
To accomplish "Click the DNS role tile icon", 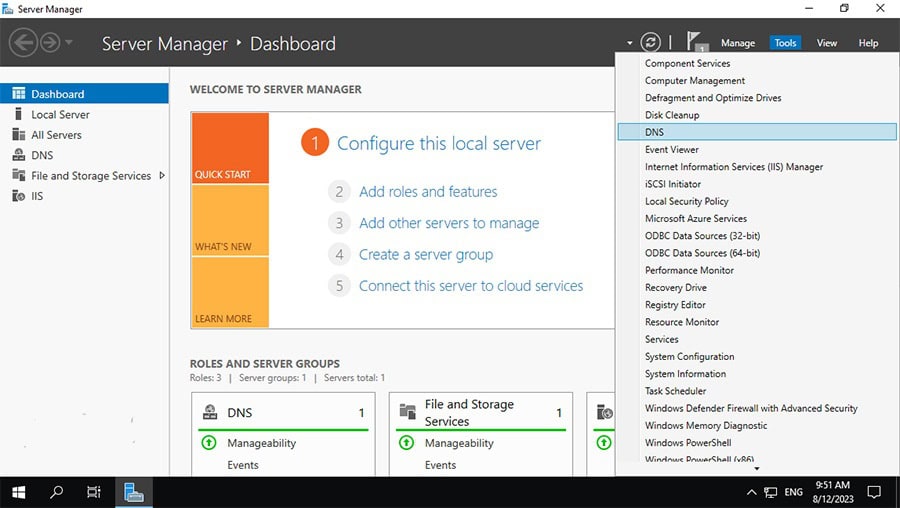I will click(210, 412).
